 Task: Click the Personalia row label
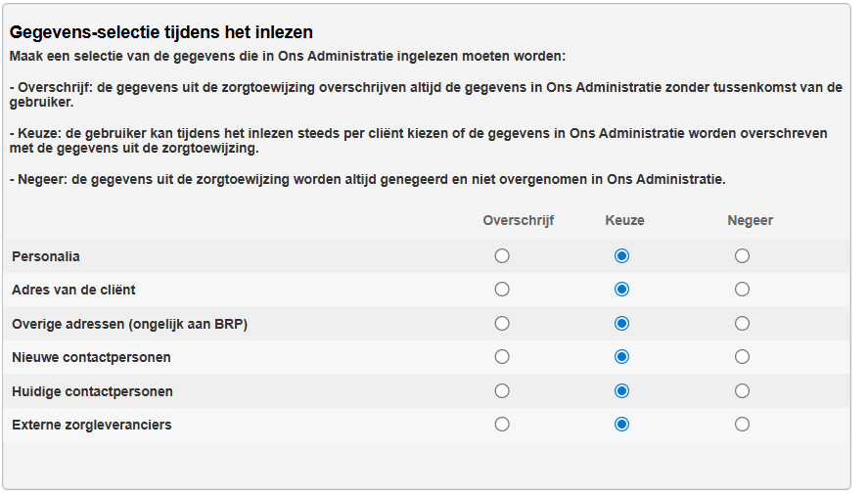click(46, 256)
